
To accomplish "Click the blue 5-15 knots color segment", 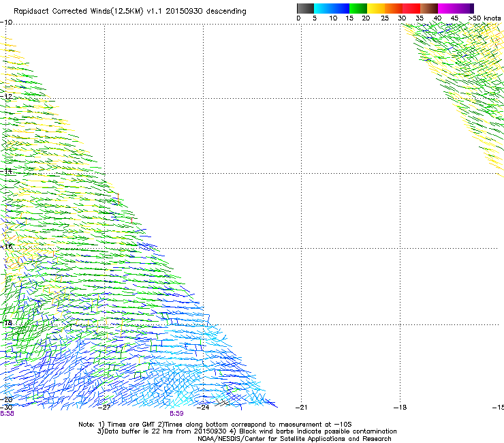I will [332, 8].
